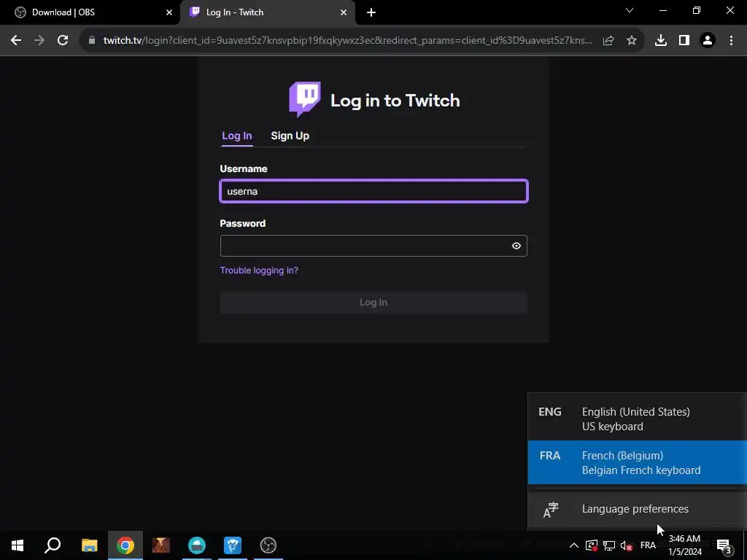Select French (Belgium) Belgian French keyboard
Viewport: 747px width, 560px height.
coord(638,462)
